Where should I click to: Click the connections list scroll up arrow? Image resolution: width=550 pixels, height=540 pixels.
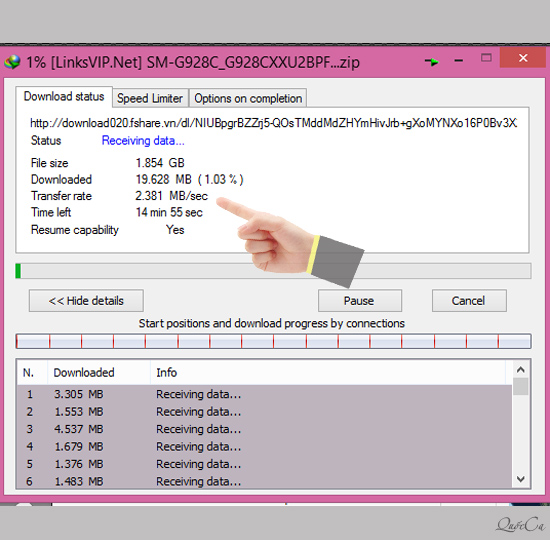pyautogui.click(x=521, y=369)
